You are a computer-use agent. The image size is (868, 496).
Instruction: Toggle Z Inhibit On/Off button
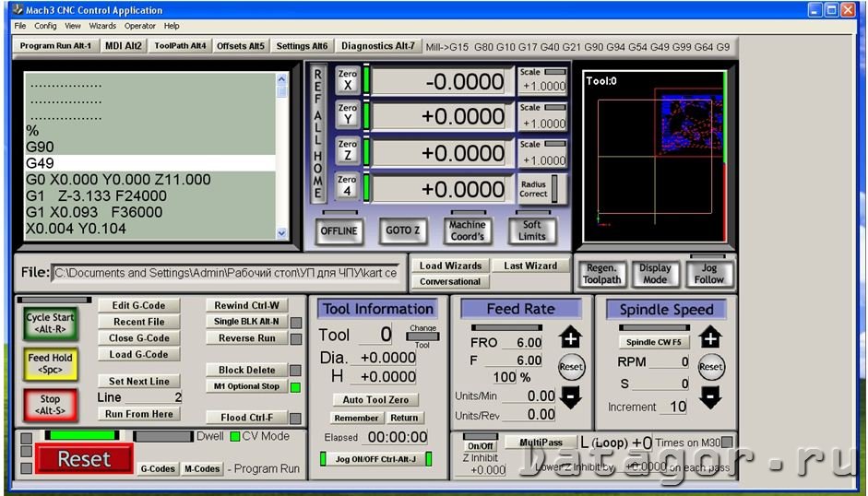click(480, 445)
